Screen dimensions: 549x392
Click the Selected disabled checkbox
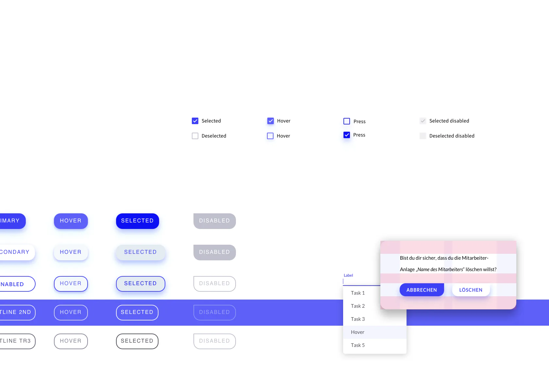423,121
